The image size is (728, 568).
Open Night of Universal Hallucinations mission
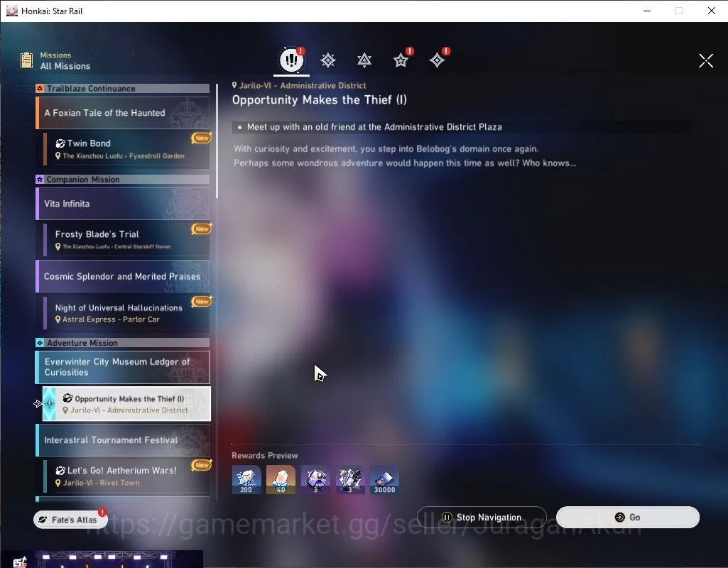click(126, 313)
